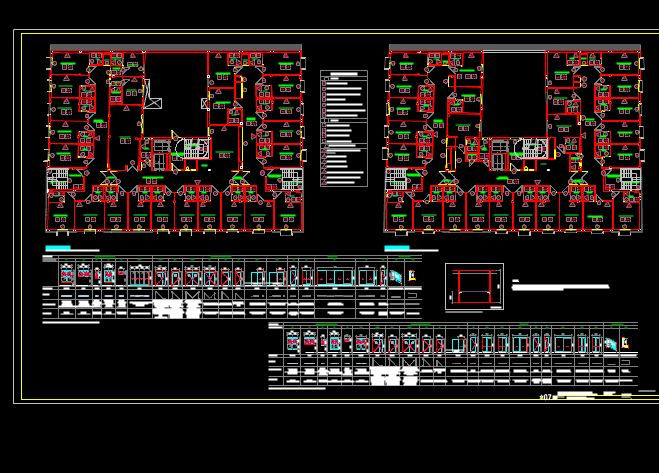Viewport: 659px width, 473px height.
Task: Click the cyan 3D window symbol in the lower schedule
Action: (x=611, y=344)
